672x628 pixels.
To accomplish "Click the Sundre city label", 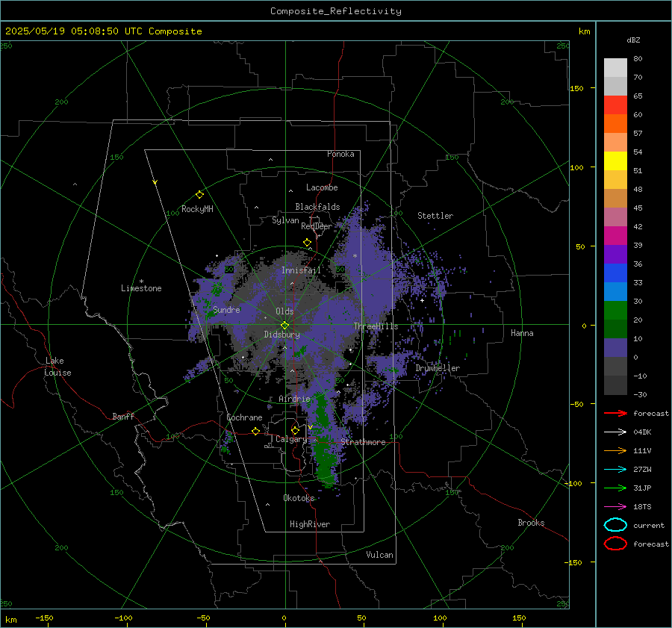I will point(226,309).
